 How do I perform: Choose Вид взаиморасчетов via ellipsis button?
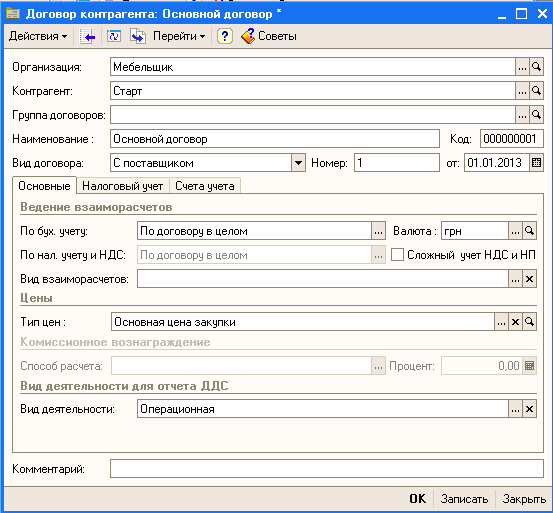point(515,279)
